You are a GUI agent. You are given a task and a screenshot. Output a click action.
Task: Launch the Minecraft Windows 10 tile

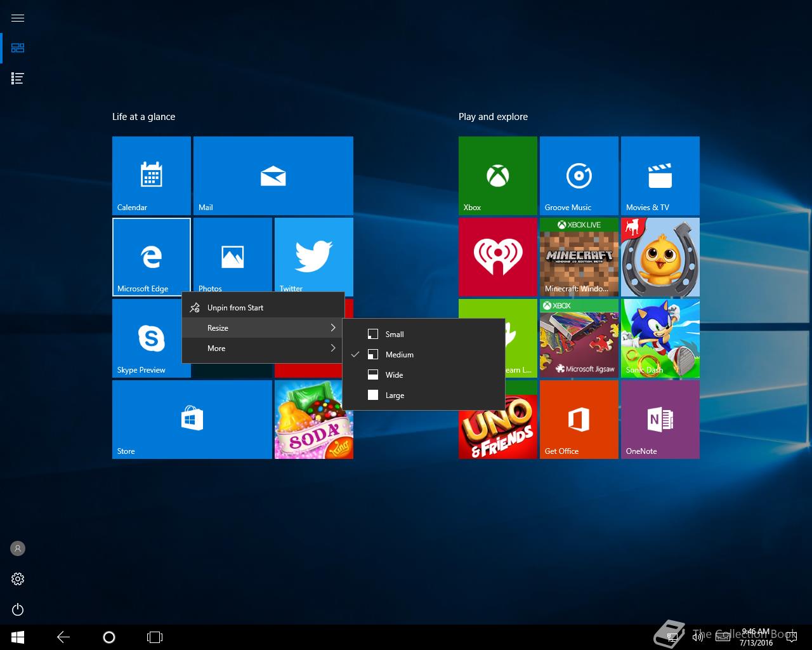(x=579, y=257)
